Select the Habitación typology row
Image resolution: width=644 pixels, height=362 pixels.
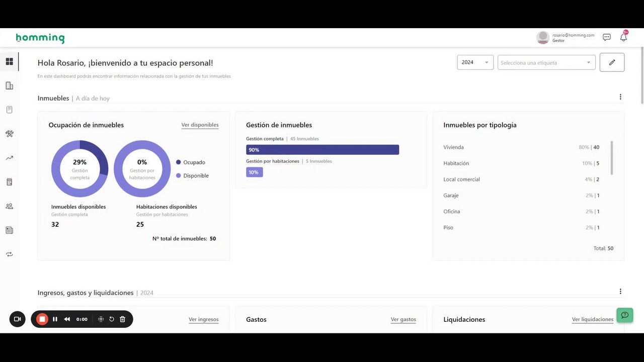tap(521, 163)
